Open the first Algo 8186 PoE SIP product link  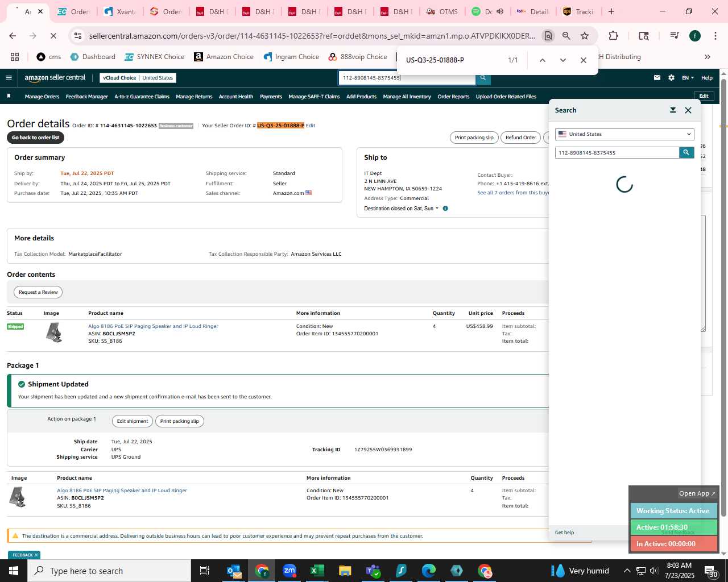(153, 326)
